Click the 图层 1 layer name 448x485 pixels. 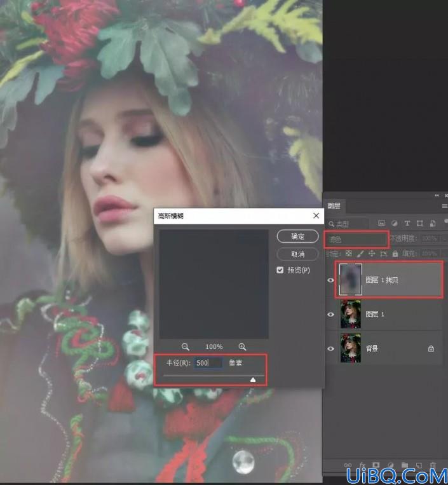click(375, 314)
